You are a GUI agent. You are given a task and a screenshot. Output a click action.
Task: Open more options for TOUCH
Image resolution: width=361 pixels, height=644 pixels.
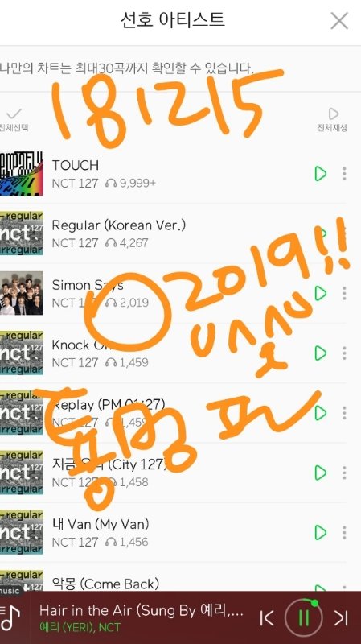344,174
